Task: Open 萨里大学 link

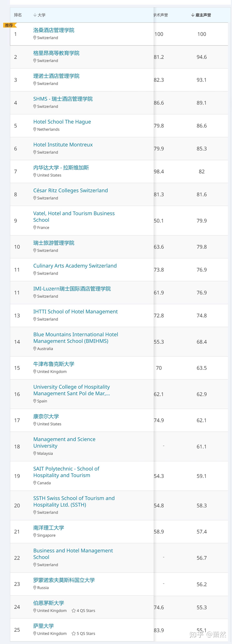Action: pos(44,626)
